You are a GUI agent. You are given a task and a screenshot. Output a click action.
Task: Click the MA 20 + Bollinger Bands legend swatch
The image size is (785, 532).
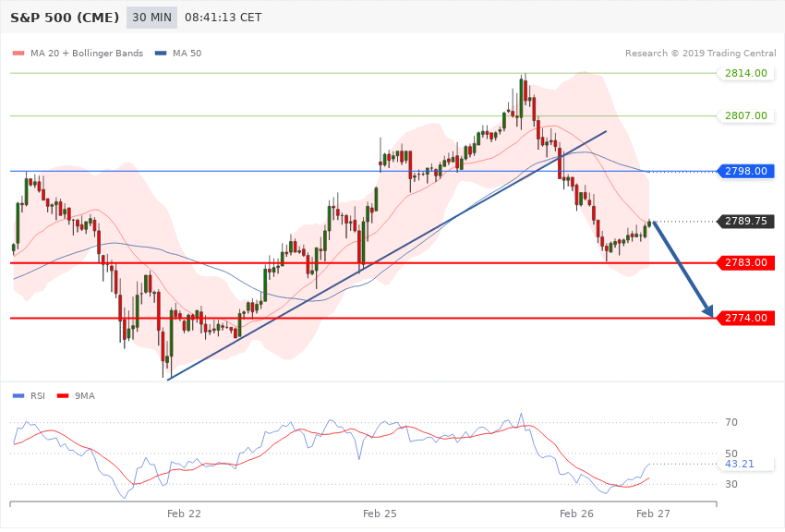pyautogui.click(x=18, y=53)
